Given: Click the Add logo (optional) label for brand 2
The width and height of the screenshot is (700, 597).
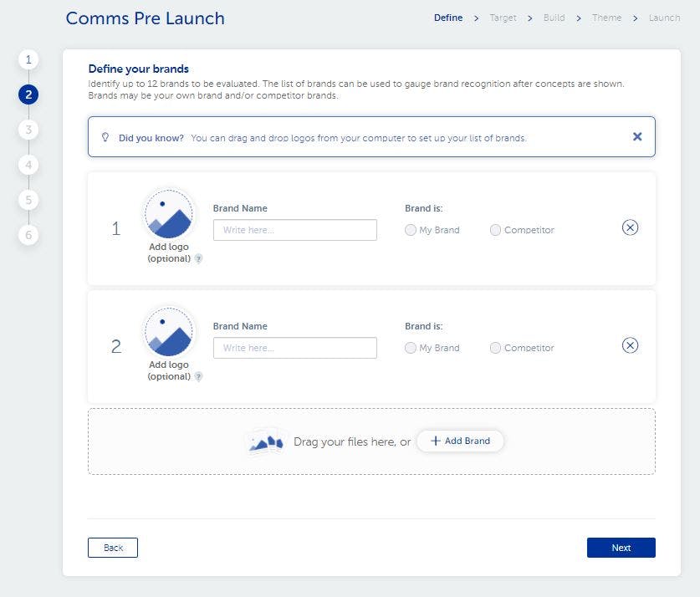Looking at the screenshot, I should point(169,370).
